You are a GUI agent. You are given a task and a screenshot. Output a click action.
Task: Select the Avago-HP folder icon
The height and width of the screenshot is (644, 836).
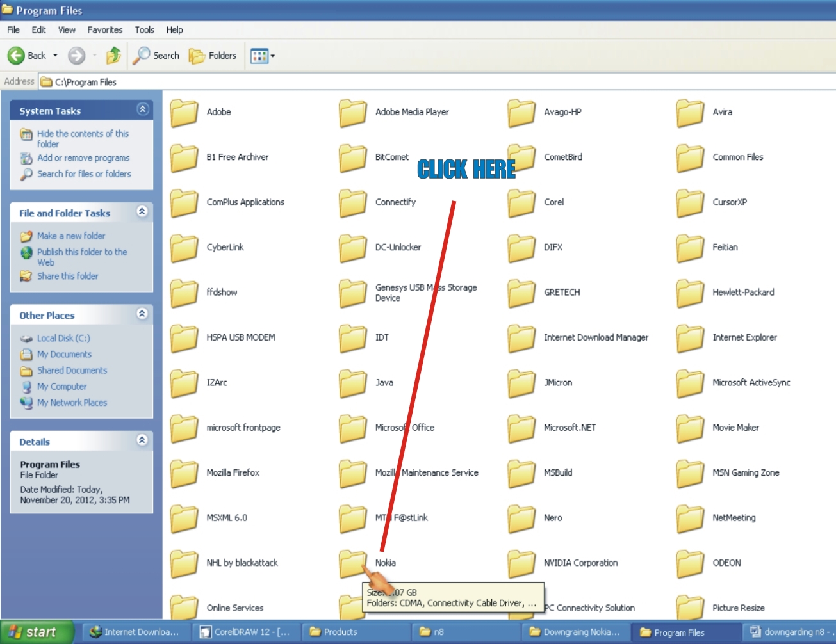521,113
